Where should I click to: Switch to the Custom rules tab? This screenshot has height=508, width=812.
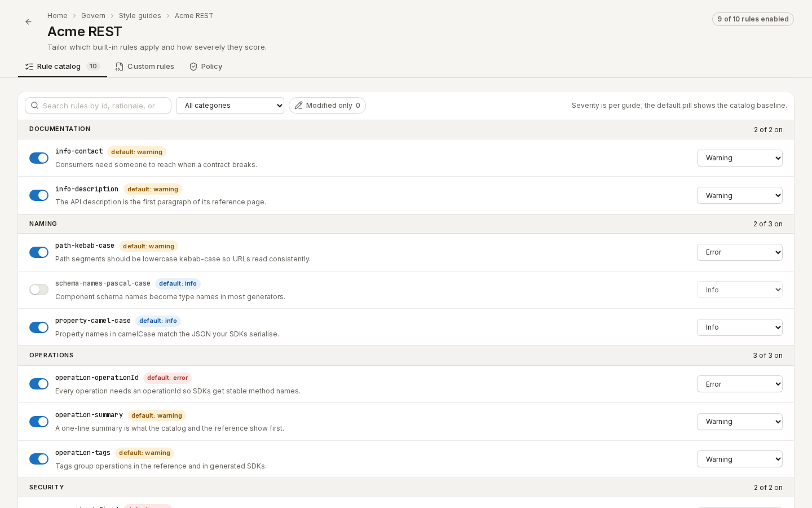tap(144, 67)
